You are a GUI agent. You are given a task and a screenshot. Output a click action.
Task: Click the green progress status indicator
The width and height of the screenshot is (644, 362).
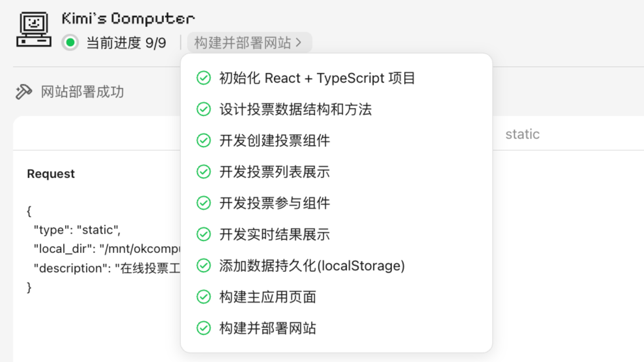(70, 43)
